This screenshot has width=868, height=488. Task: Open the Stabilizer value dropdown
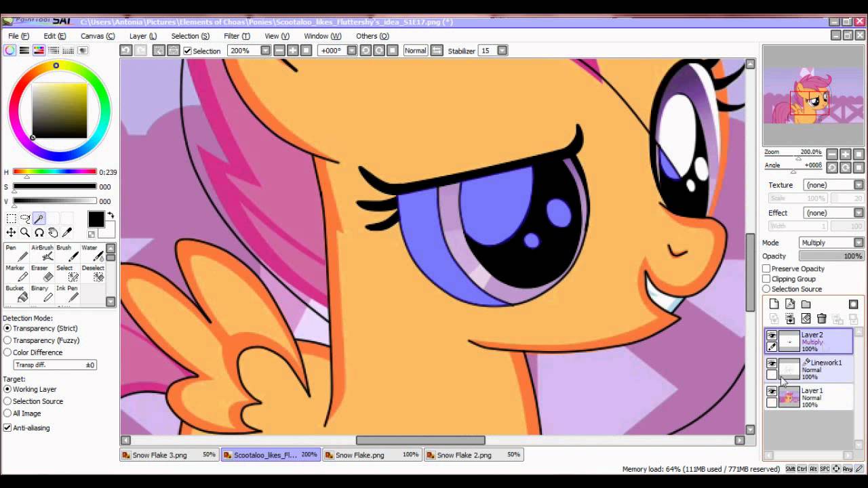coord(502,50)
